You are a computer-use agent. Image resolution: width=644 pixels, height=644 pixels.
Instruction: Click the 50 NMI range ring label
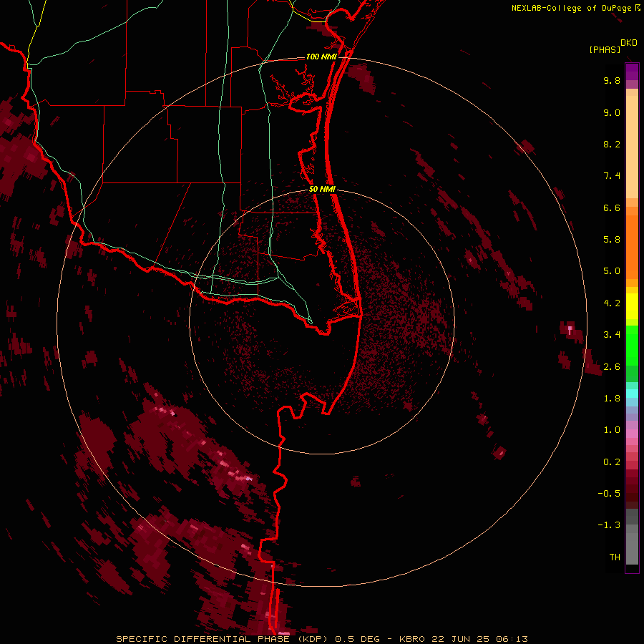[322, 189]
